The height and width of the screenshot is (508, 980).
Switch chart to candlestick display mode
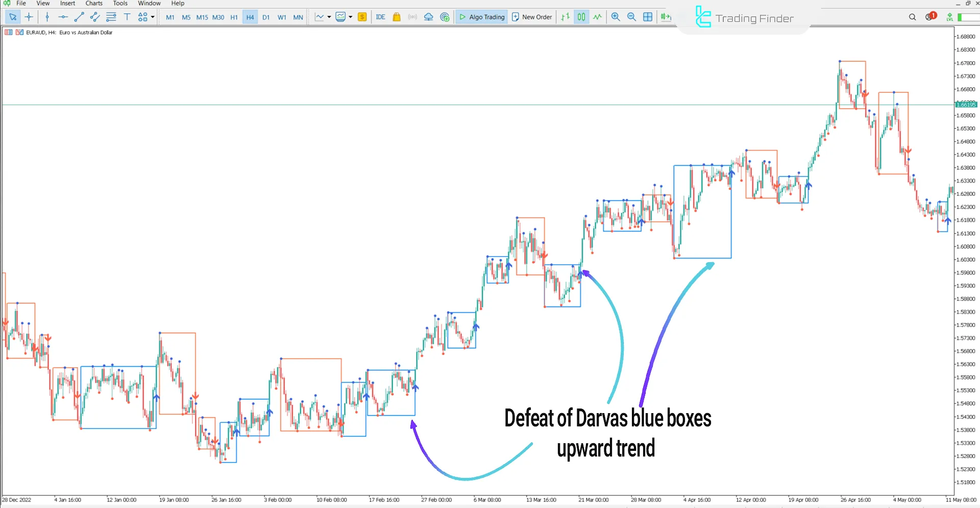581,17
